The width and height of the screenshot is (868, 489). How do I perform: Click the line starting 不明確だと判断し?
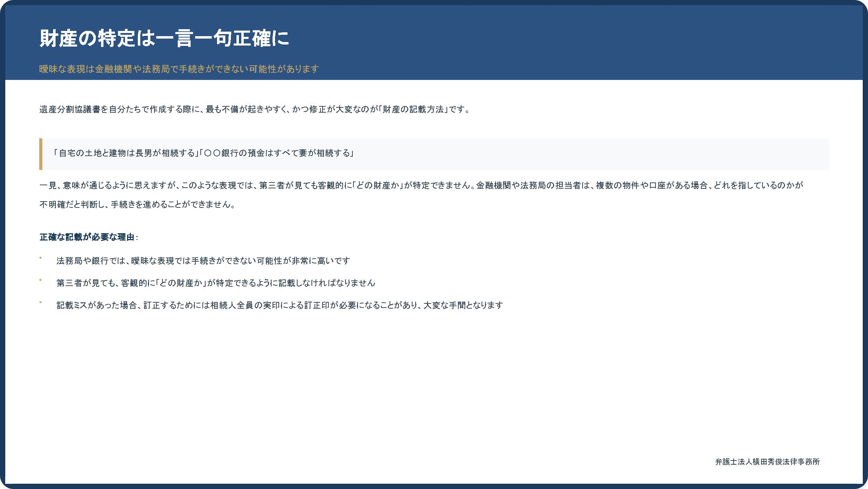137,204
